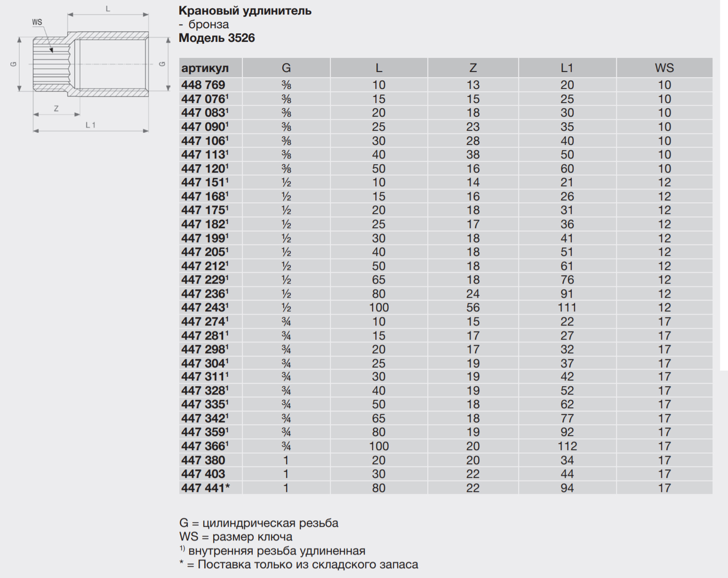This screenshot has height=578, width=728.
Task: Click the "G = цилиндрическая резьба" legend line
Action: point(258,523)
